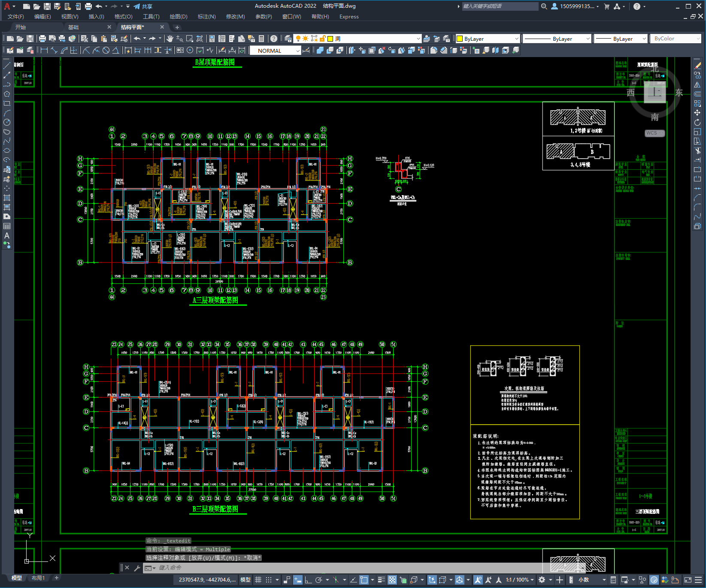Click the workspace settings gear in status bar
This screenshot has width=706, height=588.
[x=542, y=580]
